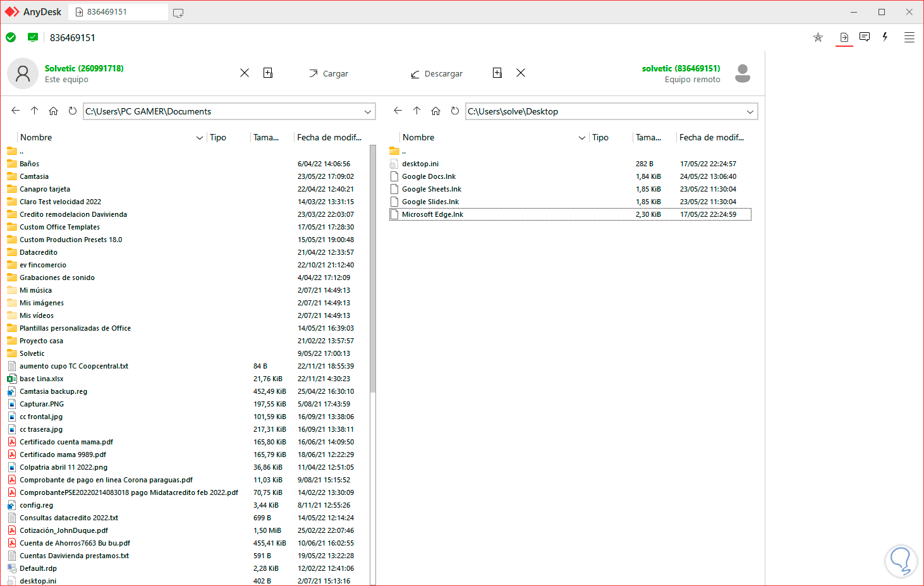This screenshot has height=586, width=924.
Task: Click the local file list vertical scrollbar
Action: coord(373,268)
